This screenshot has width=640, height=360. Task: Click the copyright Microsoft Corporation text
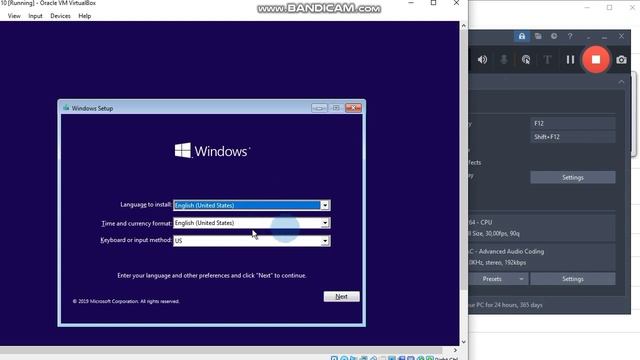click(126, 301)
